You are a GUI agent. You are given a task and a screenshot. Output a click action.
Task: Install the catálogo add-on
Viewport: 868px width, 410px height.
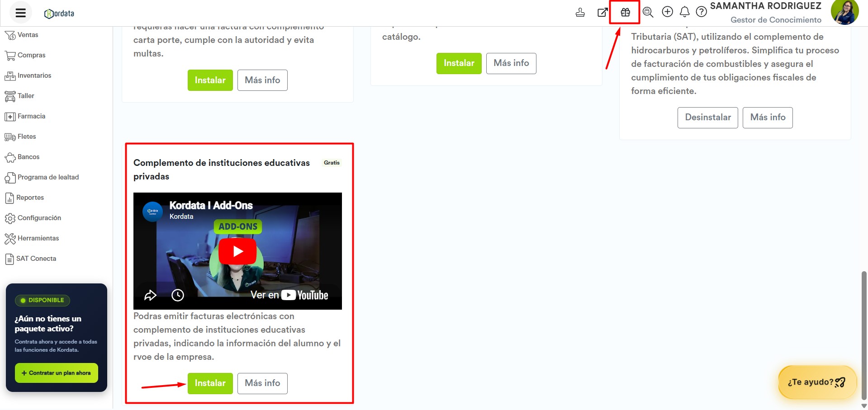click(459, 63)
